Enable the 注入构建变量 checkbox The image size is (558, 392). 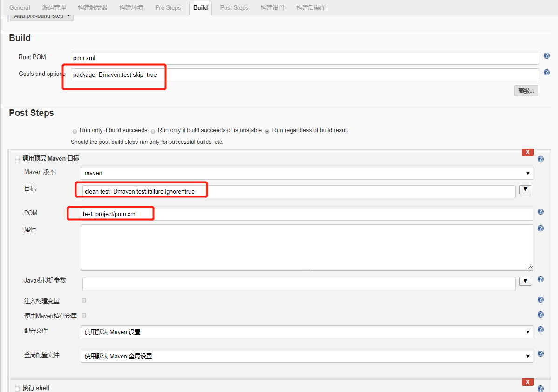[x=84, y=300]
